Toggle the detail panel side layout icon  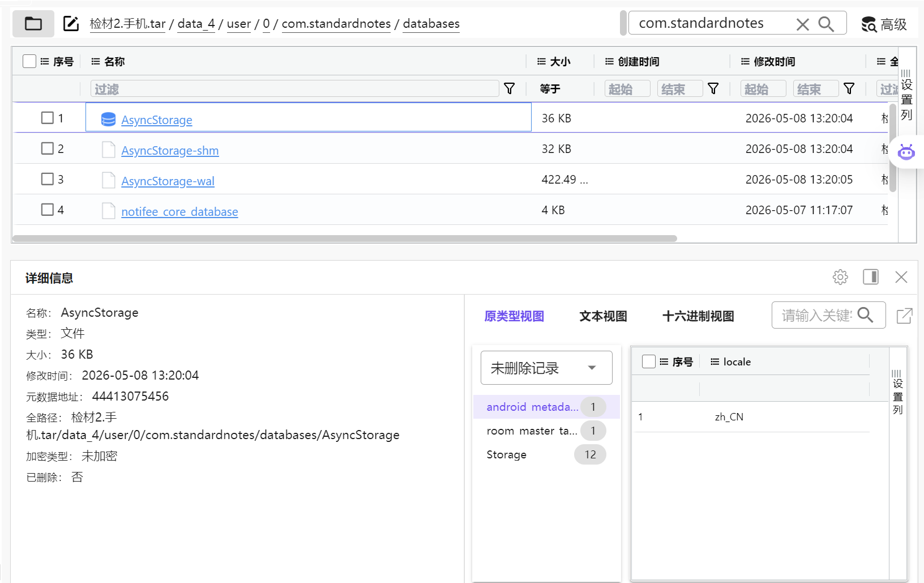[x=871, y=277]
